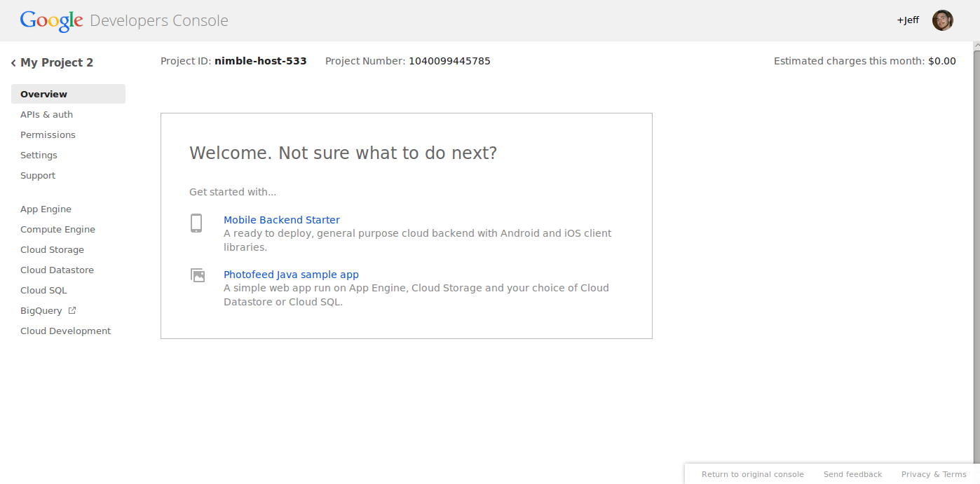Viewport: 980px width, 484px height.
Task: Open Cloud Storage section
Action: (52, 249)
